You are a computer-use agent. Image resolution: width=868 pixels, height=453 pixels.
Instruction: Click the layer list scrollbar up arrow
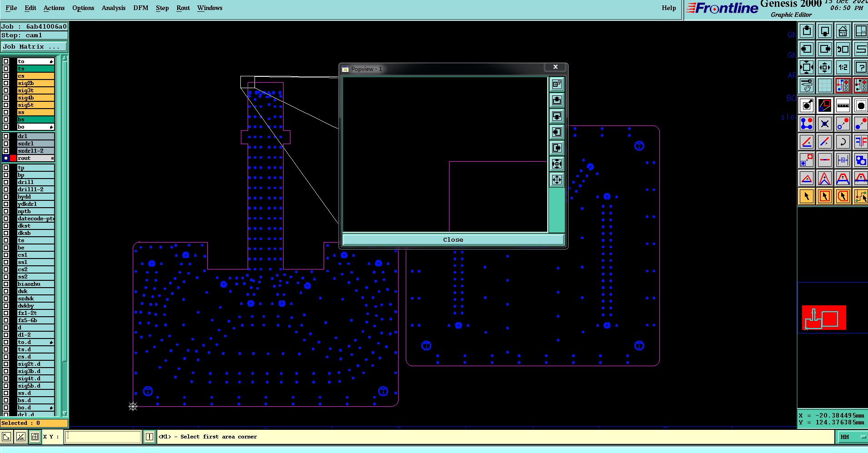pyautogui.click(x=65, y=59)
